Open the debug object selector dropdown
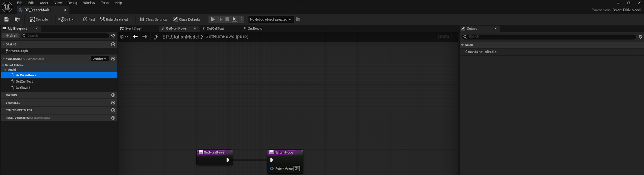Image resolution: width=644 pixels, height=175 pixels. [x=270, y=19]
